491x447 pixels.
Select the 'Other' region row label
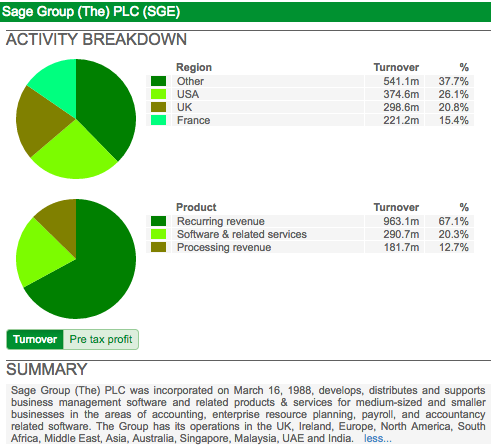(190, 81)
